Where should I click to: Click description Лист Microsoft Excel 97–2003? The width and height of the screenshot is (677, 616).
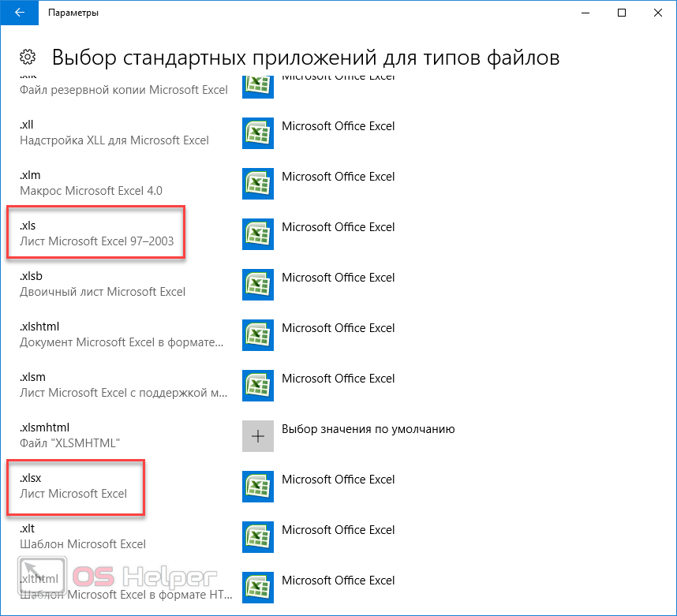click(x=97, y=241)
